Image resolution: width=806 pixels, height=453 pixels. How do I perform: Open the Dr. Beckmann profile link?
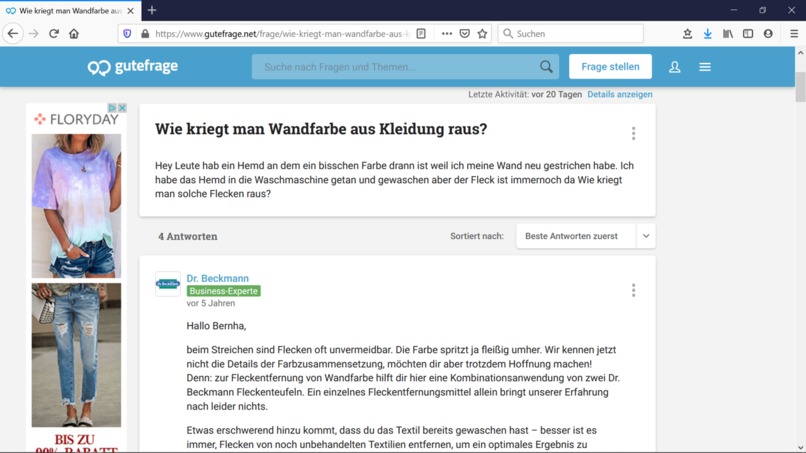(x=217, y=278)
